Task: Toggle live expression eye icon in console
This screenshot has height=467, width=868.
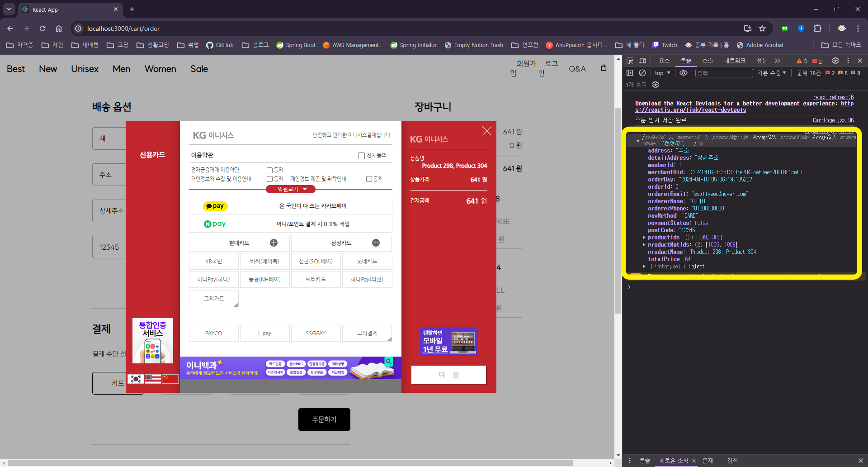Action: 684,73
